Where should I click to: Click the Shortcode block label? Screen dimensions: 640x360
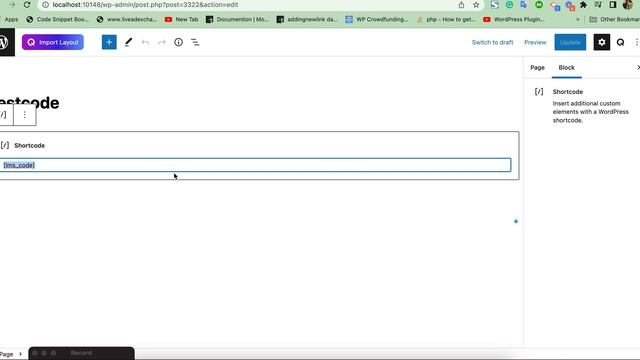[x=29, y=145]
